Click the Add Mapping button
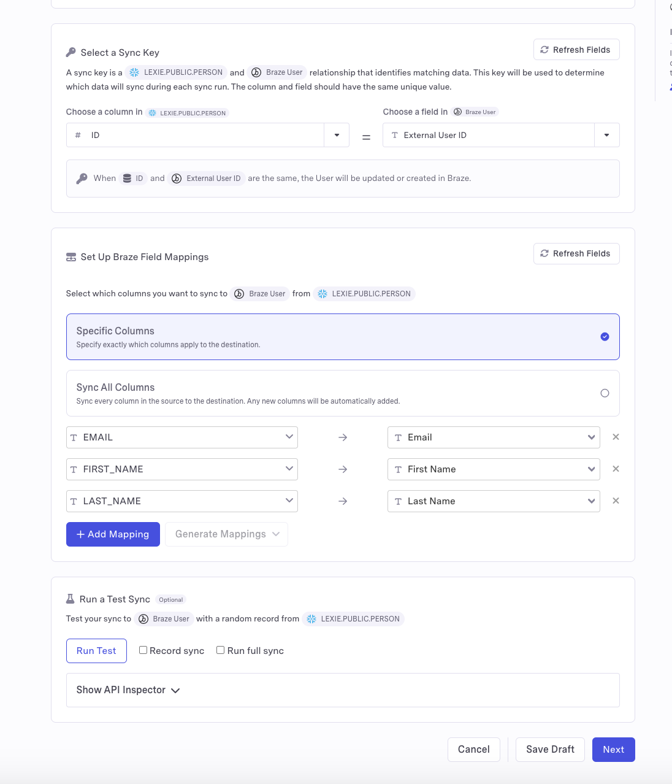The height and width of the screenshot is (784, 672). coord(113,534)
